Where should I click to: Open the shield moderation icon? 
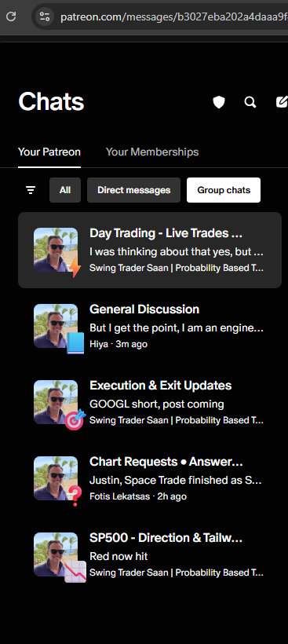(219, 102)
